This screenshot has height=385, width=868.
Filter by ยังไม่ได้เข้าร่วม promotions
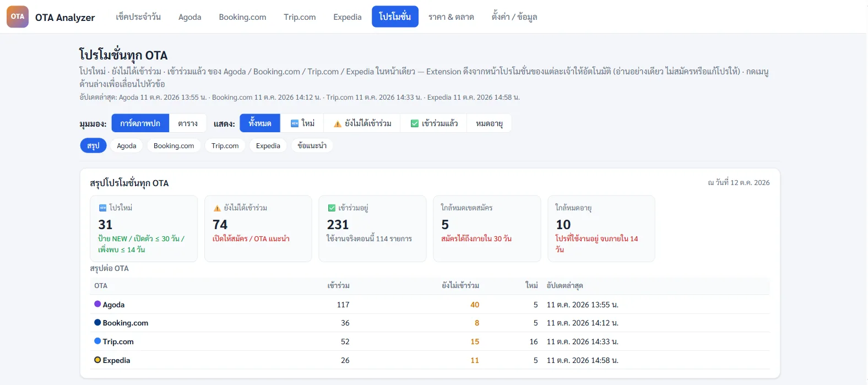click(362, 123)
